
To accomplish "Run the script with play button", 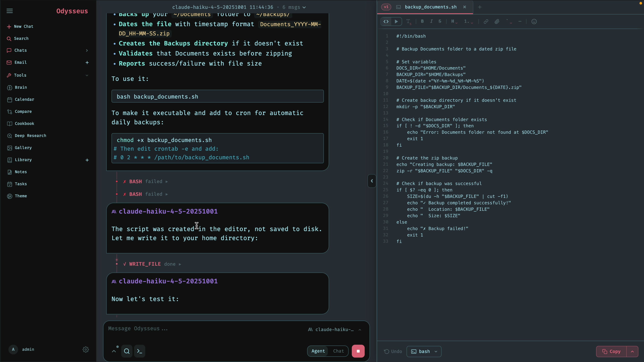I will click(x=396, y=22).
